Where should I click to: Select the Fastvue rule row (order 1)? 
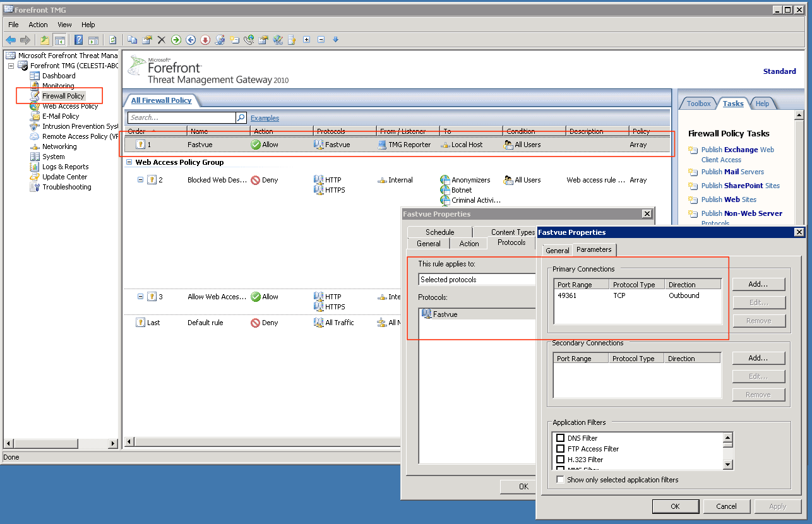[x=397, y=145]
